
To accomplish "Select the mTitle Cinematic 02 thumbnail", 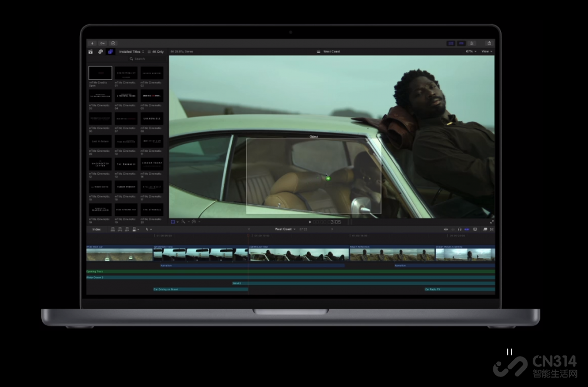I will (x=152, y=73).
